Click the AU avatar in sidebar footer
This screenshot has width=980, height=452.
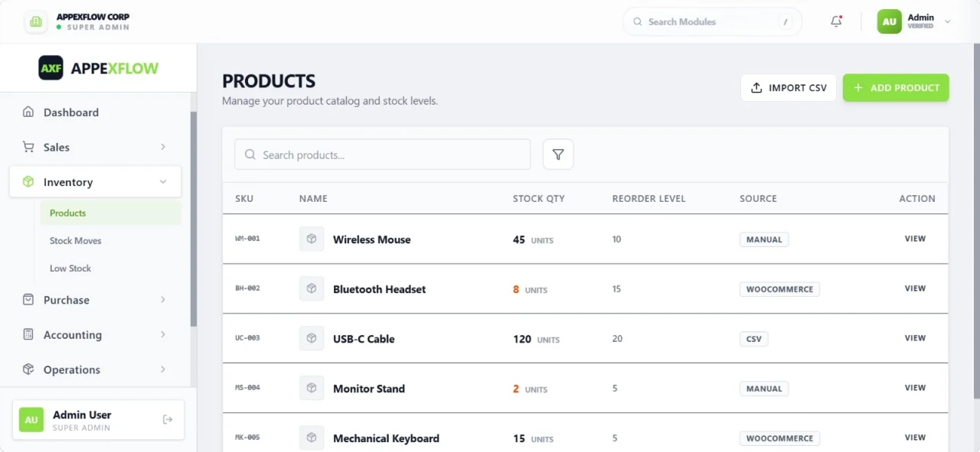31,420
